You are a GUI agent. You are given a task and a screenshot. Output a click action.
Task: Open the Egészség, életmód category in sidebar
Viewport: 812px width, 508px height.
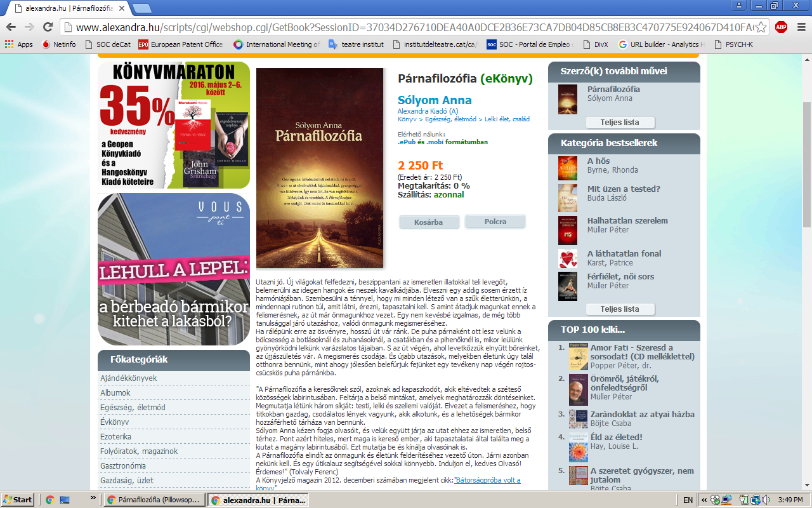pyautogui.click(x=133, y=407)
